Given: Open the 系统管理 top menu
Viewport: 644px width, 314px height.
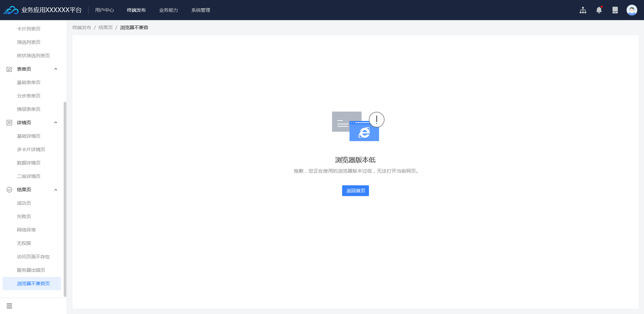Looking at the screenshot, I should click(x=201, y=10).
